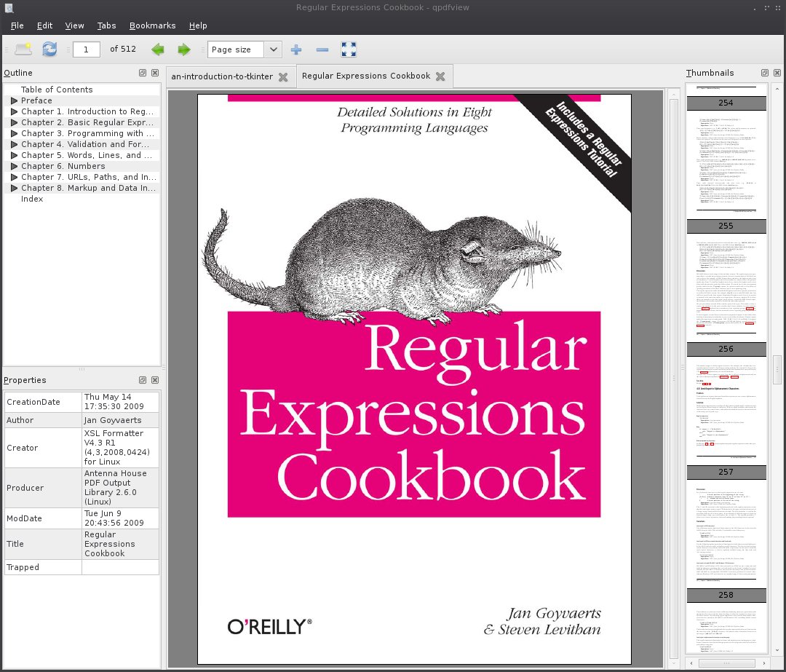The image size is (786, 672).
Task: Open the File menu
Action: coord(17,25)
